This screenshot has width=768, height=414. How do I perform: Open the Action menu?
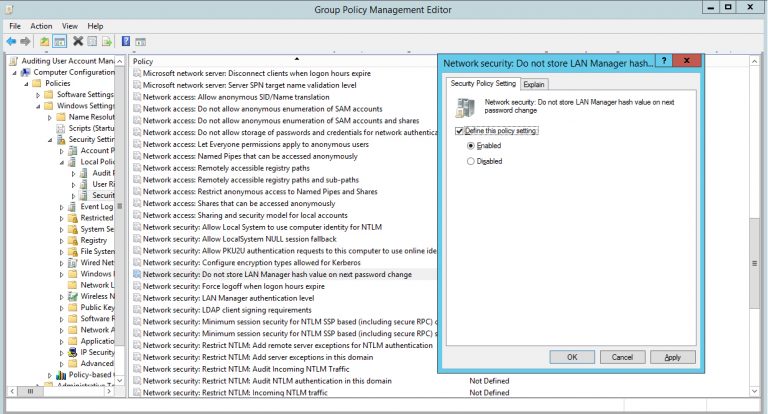[x=41, y=25]
